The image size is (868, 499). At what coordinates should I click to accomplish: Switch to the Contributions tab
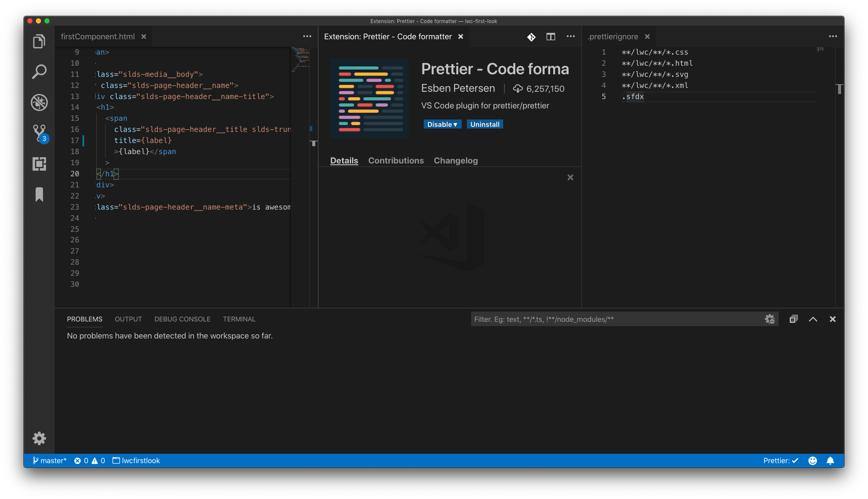click(396, 160)
